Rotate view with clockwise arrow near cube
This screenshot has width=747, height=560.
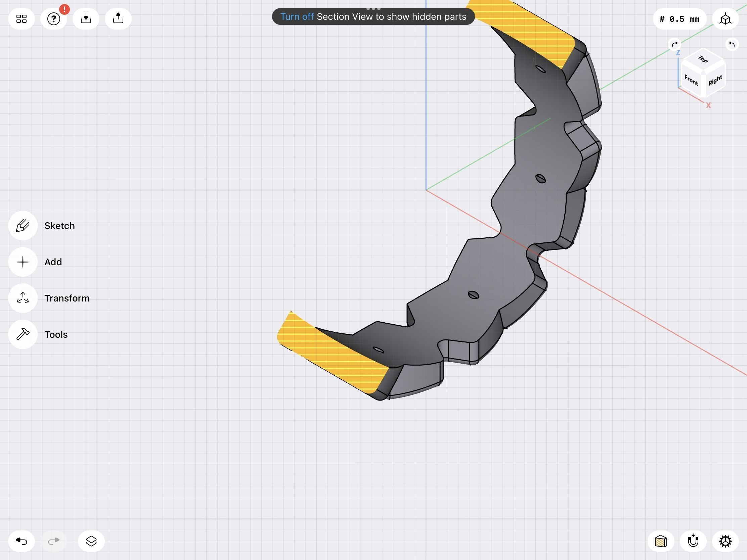tap(674, 44)
